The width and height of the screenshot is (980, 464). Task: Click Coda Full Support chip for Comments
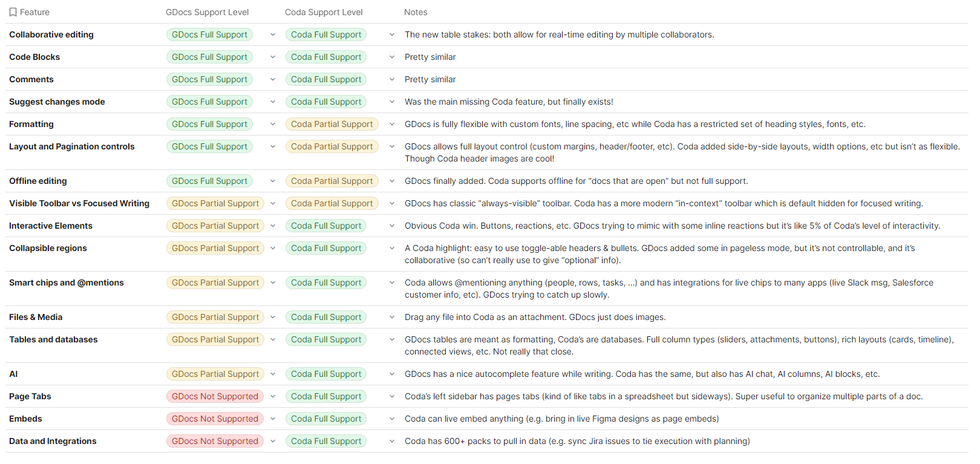326,79
